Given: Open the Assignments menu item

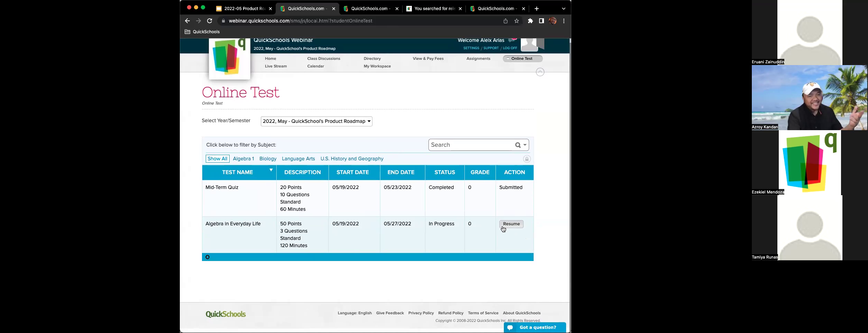Looking at the screenshot, I should tap(478, 59).
